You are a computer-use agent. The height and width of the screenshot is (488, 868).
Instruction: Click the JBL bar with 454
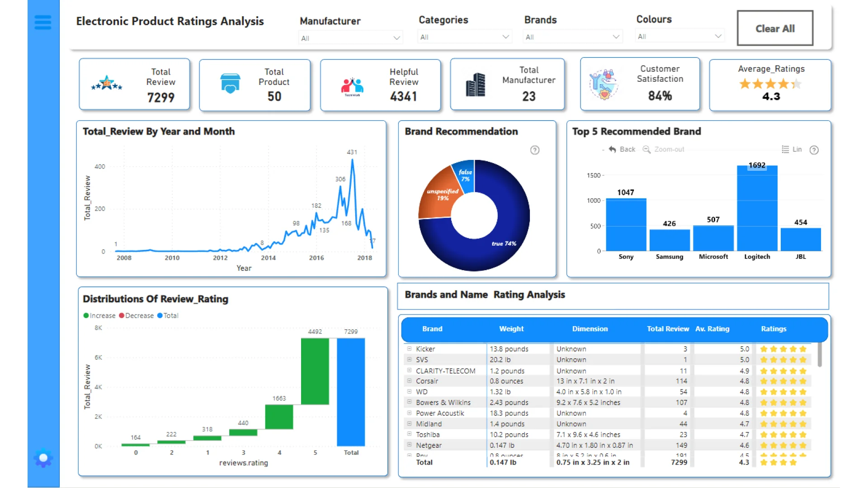click(801, 239)
